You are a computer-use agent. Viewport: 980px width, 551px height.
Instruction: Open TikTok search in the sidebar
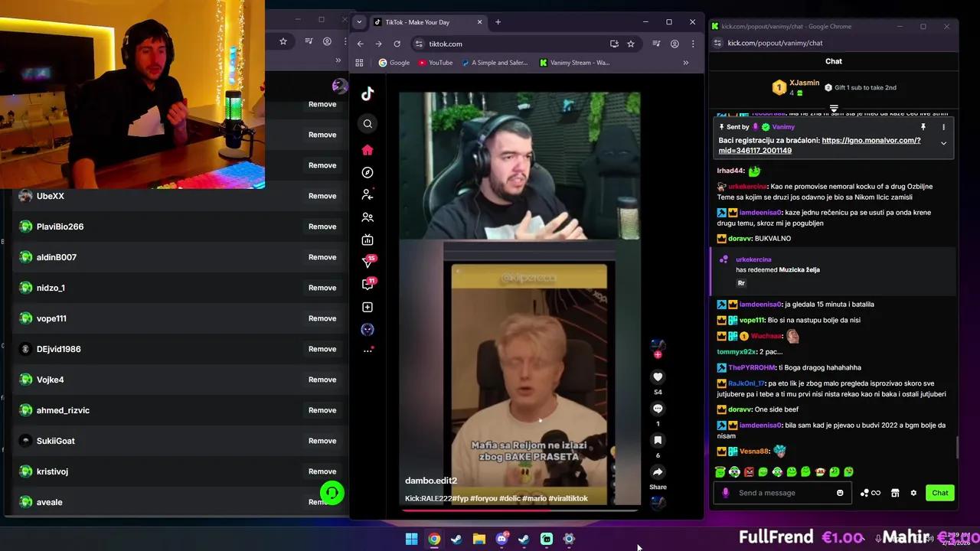(367, 124)
